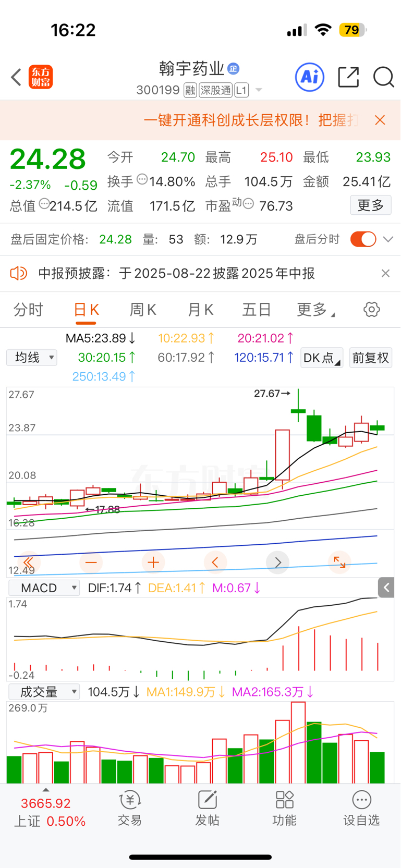401x868 pixels.
Task: Open chart settings gear icon
Action: (x=371, y=310)
